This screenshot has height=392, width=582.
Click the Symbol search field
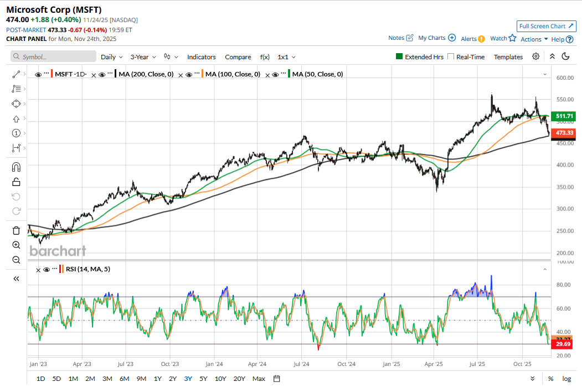pyautogui.click(x=54, y=56)
